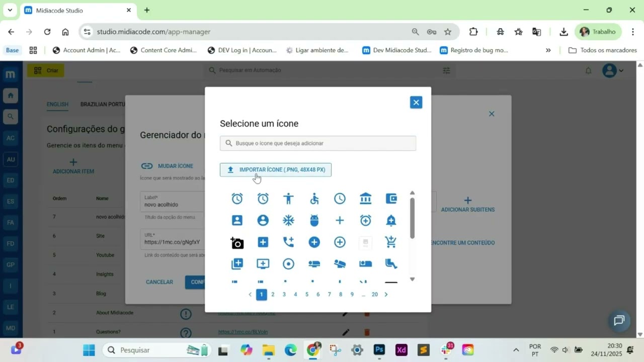Open Adobe XD from the taskbar

tap(401, 350)
